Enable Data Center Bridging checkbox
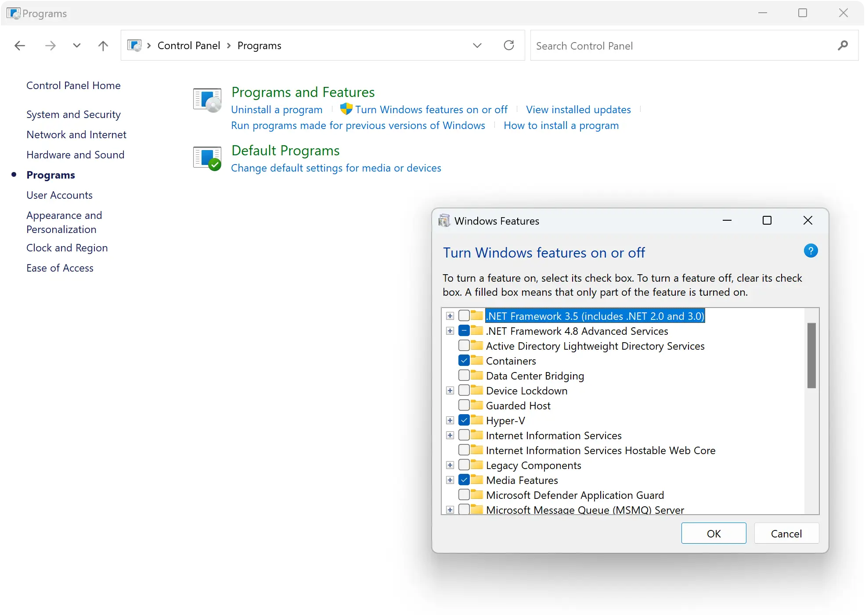This screenshot has height=616, width=865. click(464, 375)
